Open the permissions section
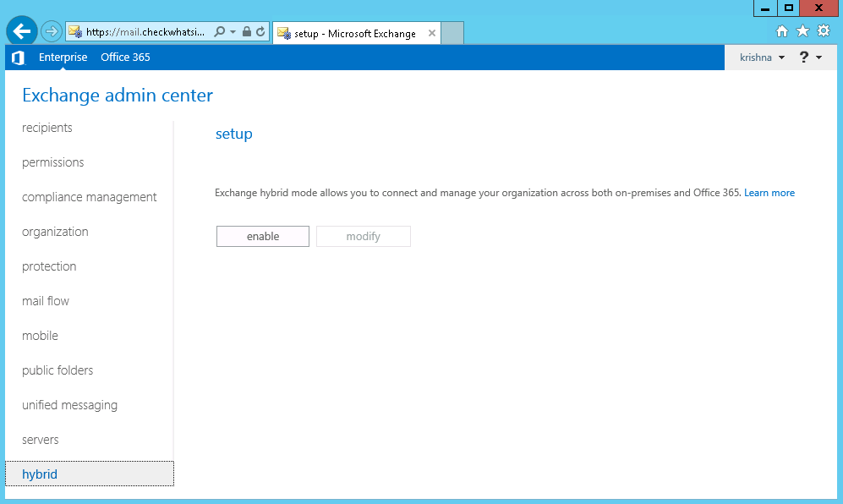 tap(53, 162)
